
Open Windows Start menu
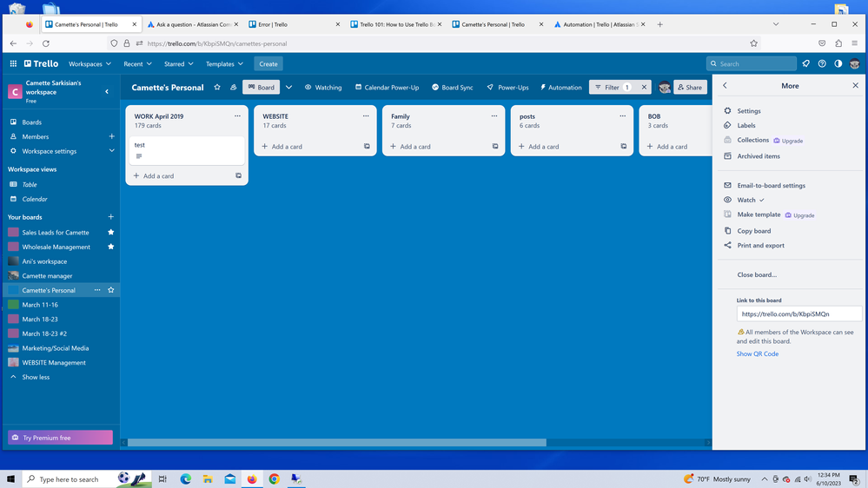pyautogui.click(x=10, y=479)
